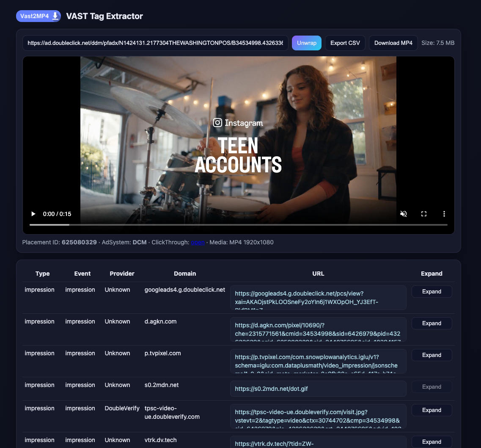481x448 pixels.
Task: Play the Instagram Teen Accounts video
Action: (x=33, y=214)
